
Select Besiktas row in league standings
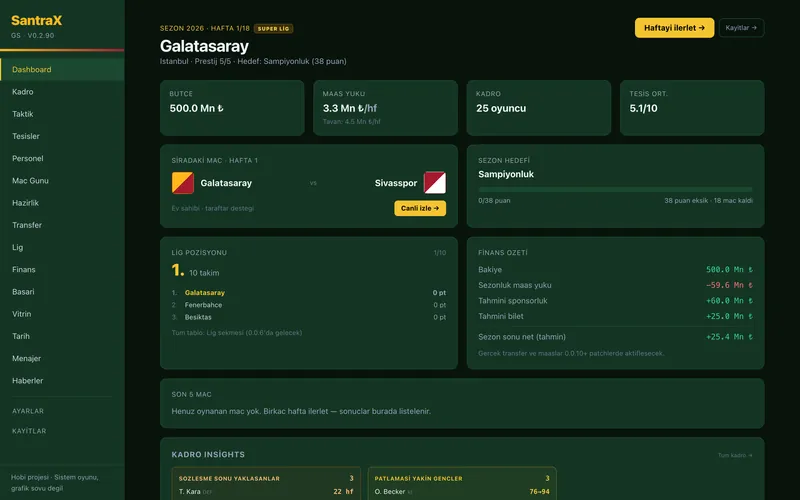coord(309,317)
